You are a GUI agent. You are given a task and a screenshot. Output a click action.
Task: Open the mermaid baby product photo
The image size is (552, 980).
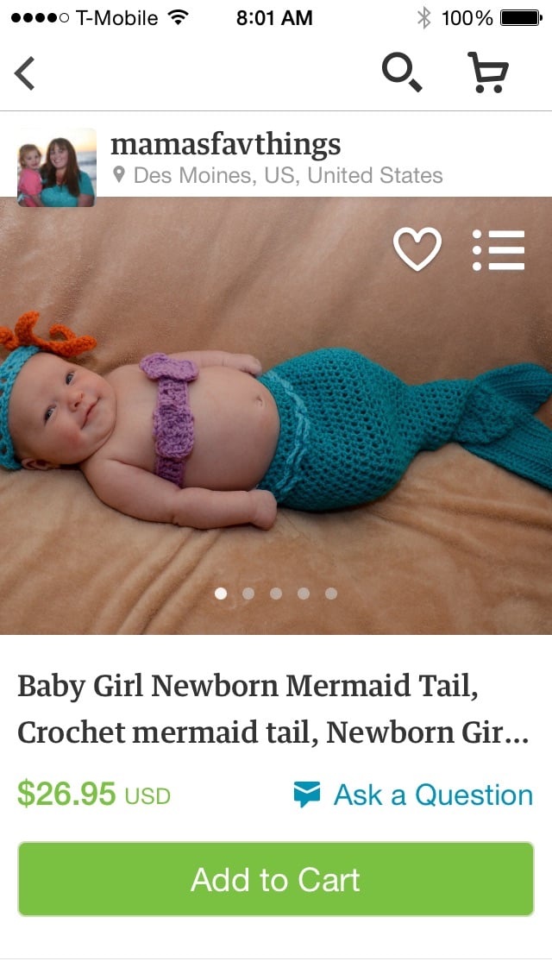(x=276, y=416)
